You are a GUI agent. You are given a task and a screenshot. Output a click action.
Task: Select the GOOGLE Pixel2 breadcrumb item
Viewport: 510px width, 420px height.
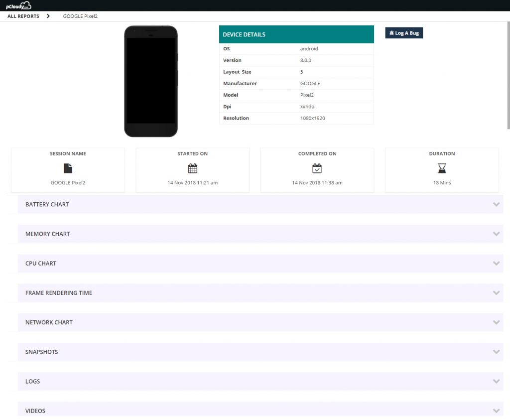(x=80, y=16)
